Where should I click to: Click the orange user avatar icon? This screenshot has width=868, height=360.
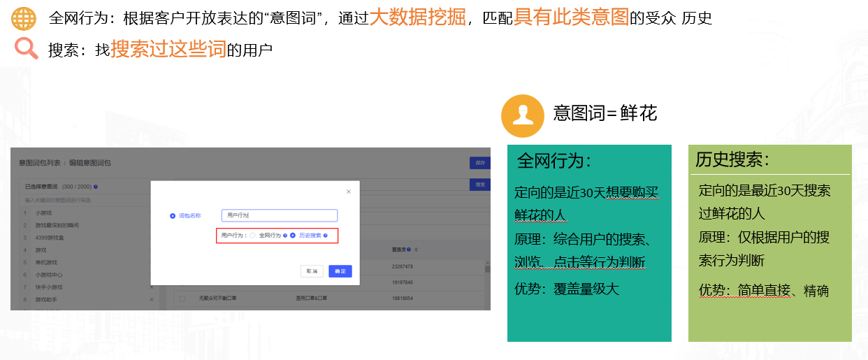(522, 115)
